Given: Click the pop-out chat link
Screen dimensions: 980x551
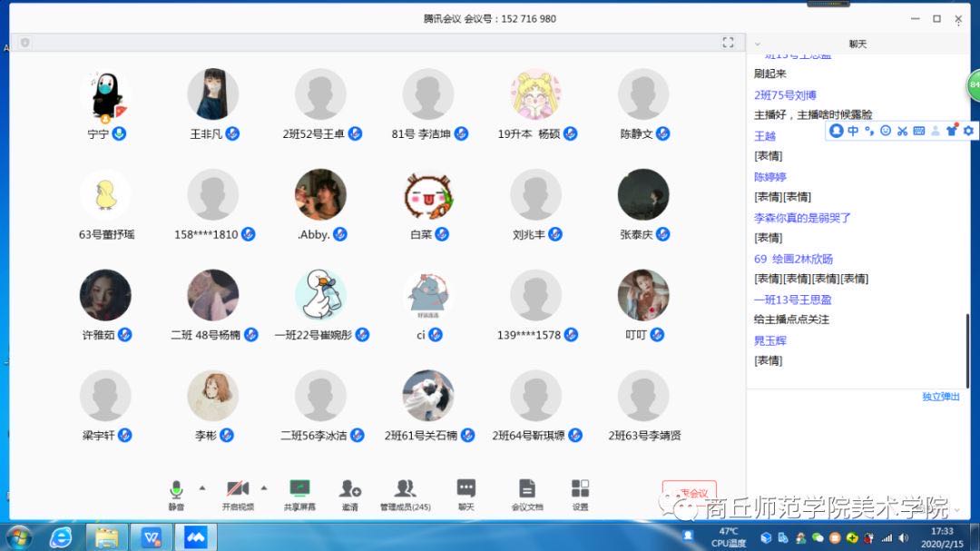Looking at the screenshot, I should pyautogui.click(x=941, y=397).
